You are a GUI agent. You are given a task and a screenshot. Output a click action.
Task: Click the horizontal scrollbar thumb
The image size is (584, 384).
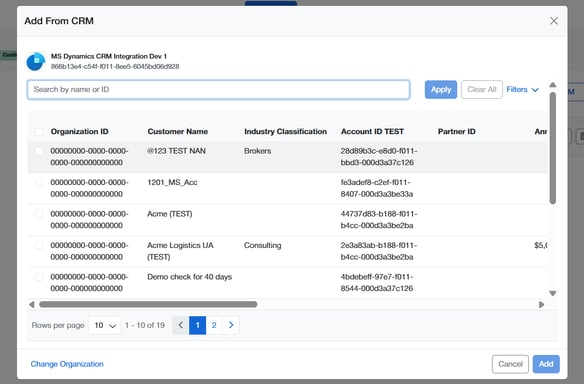[x=148, y=304]
